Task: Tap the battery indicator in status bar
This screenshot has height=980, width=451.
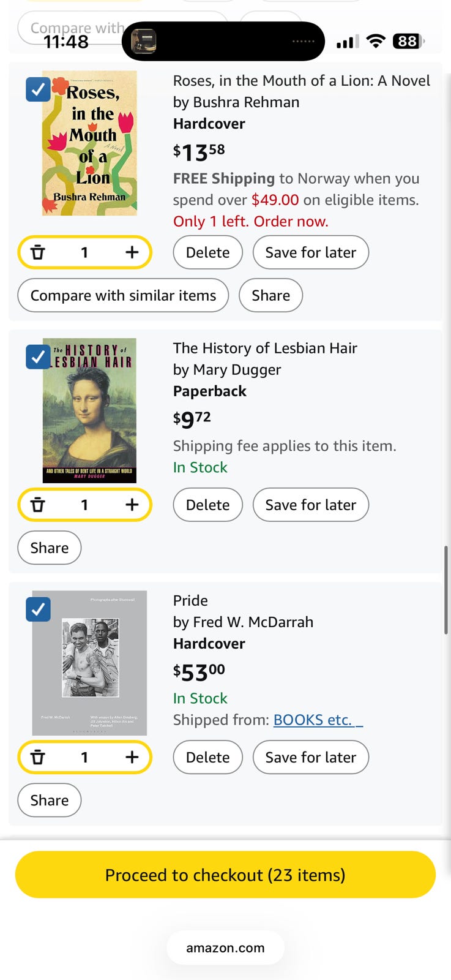Action: pos(408,41)
